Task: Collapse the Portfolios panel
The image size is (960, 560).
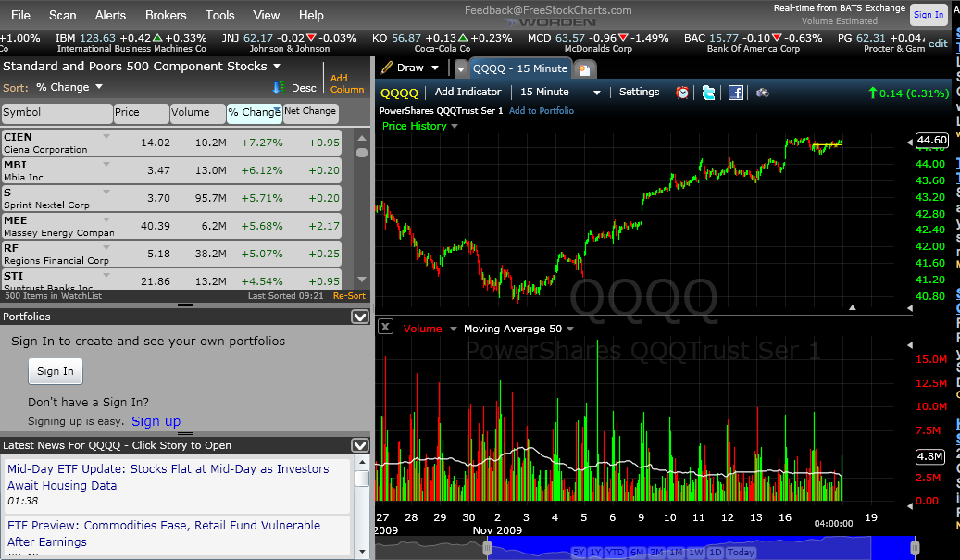Action: [360, 317]
